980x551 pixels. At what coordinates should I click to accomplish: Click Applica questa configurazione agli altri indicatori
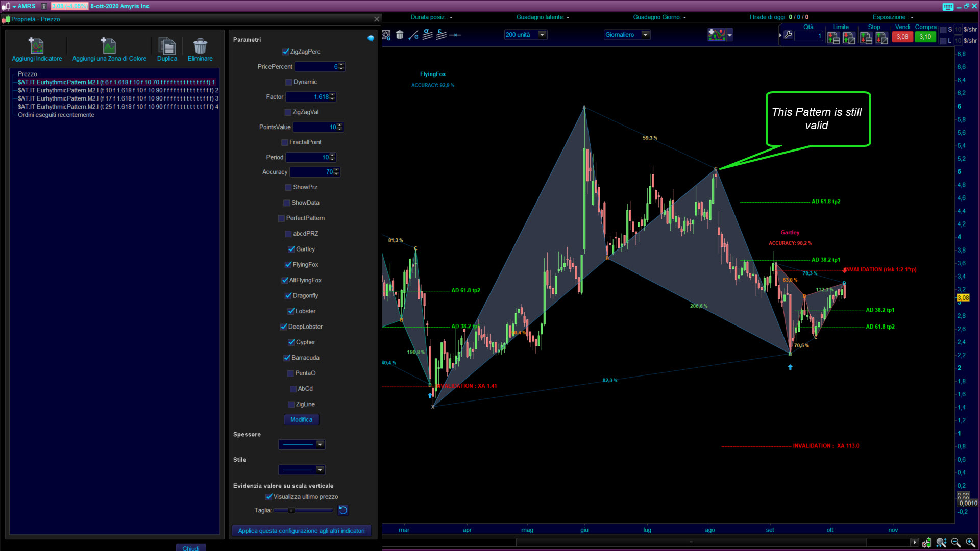301,531
